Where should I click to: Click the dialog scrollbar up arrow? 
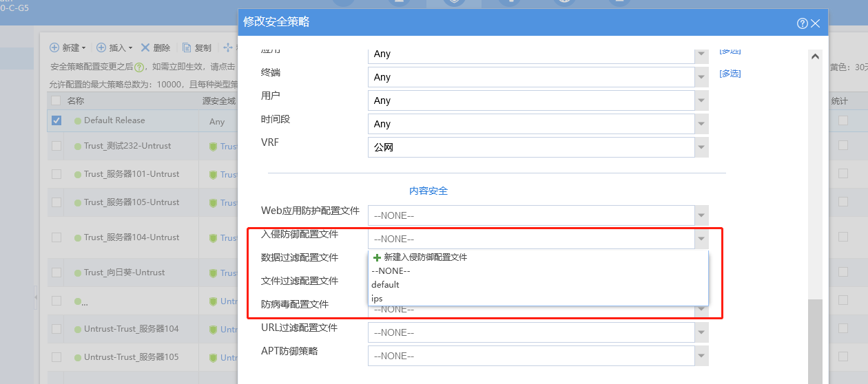click(815, 56)
